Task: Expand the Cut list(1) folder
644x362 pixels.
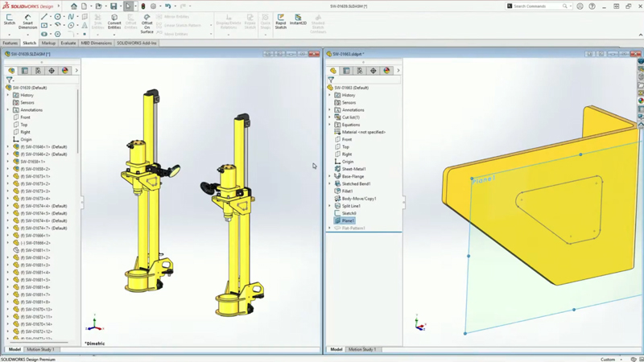Action: click(x=330, y=117)
